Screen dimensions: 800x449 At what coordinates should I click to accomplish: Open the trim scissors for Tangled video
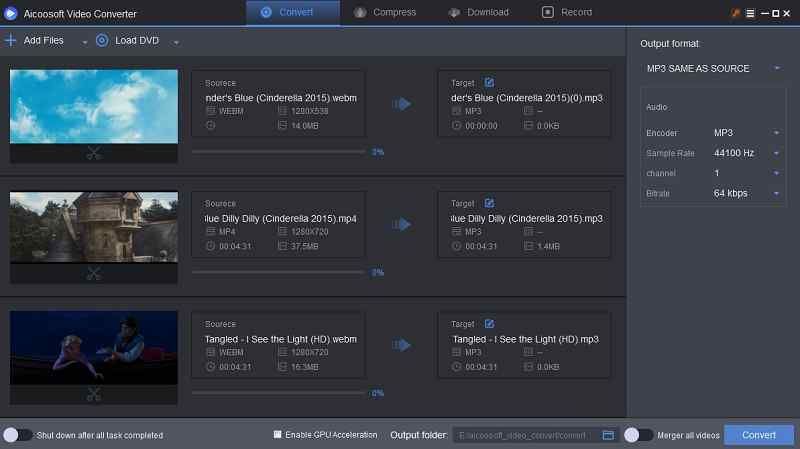point(93,394)
